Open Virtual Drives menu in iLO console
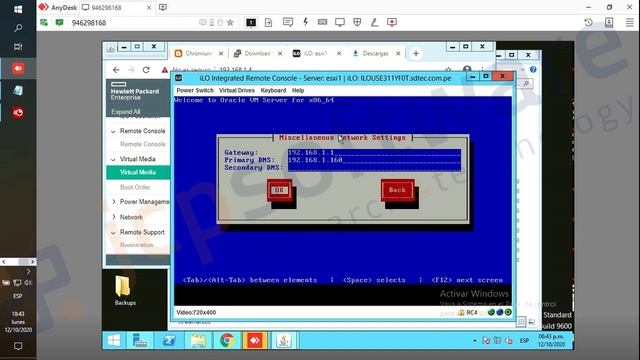This screenshot has height=360, width=640. pyautogui.click(x=237, y=90)
